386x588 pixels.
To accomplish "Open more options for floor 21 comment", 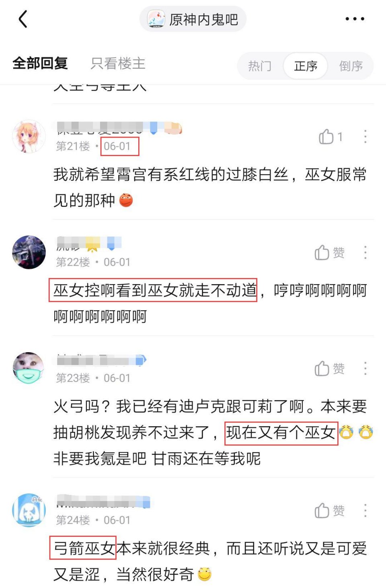I will pos(365,137).
